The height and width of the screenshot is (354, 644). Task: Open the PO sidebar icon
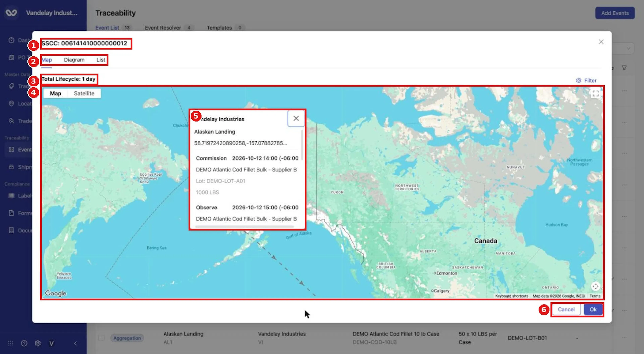point(11,57)
